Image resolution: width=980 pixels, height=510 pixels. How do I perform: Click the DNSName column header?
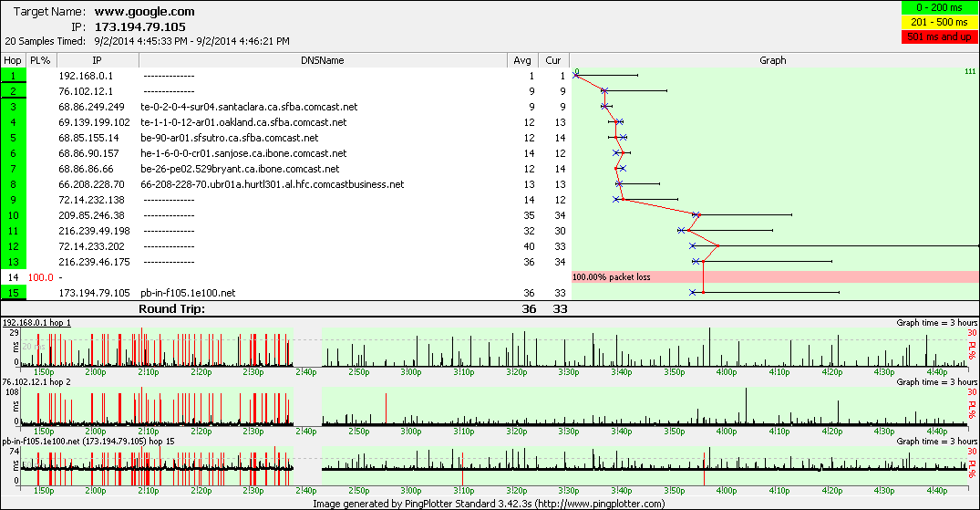[323, 60]
